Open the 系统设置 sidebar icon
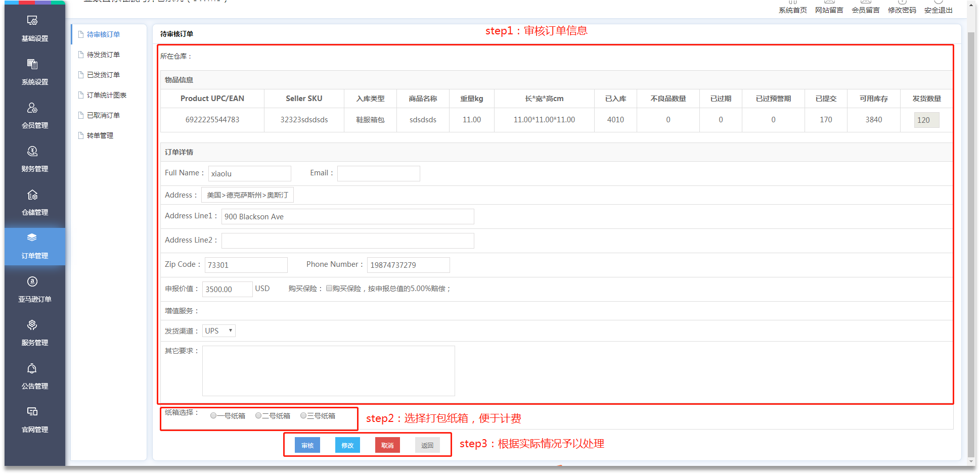980x474 pixels. click(x=32, y=64)
